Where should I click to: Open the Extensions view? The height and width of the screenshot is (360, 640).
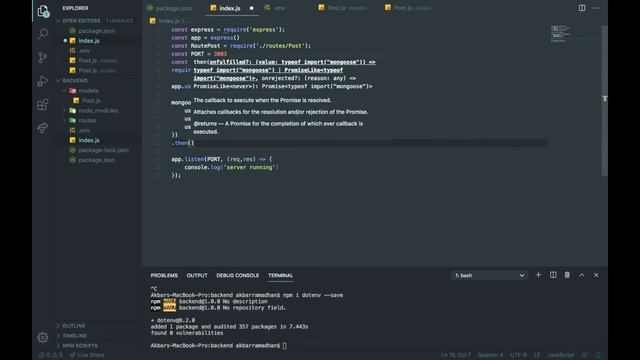point(42,104)
